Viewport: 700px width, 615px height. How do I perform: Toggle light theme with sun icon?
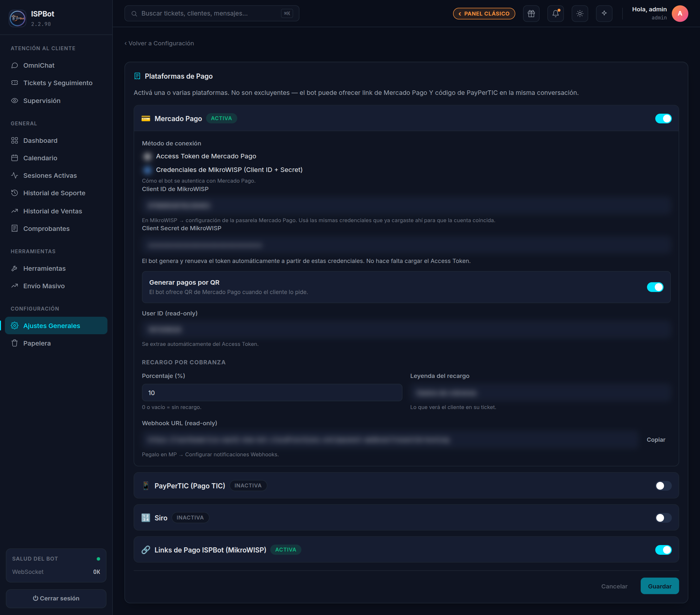click(x=580, y=14)
